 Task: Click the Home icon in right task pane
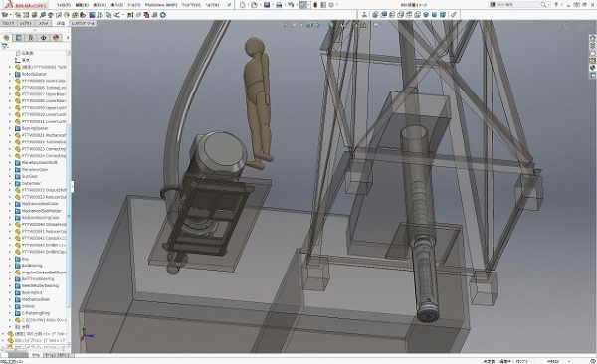592,38
